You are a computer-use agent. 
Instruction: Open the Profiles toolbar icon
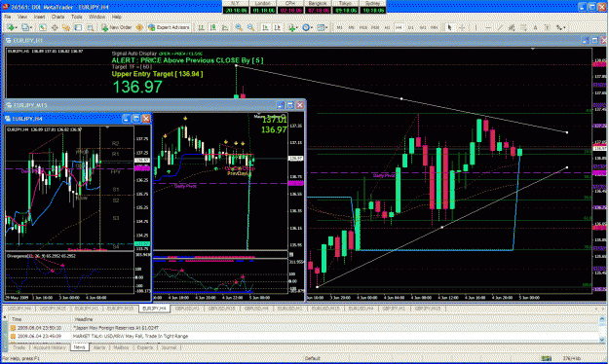(25, 27)
